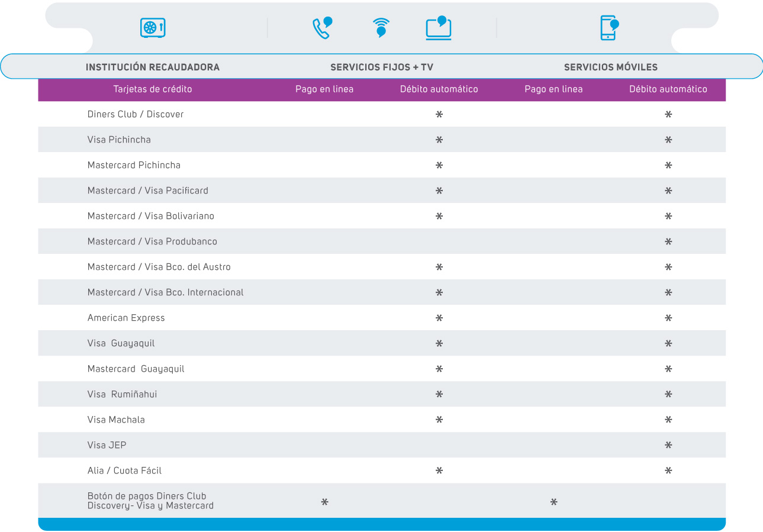Click the mobile phone icon

pyautogui.click(x=609, y=28)
